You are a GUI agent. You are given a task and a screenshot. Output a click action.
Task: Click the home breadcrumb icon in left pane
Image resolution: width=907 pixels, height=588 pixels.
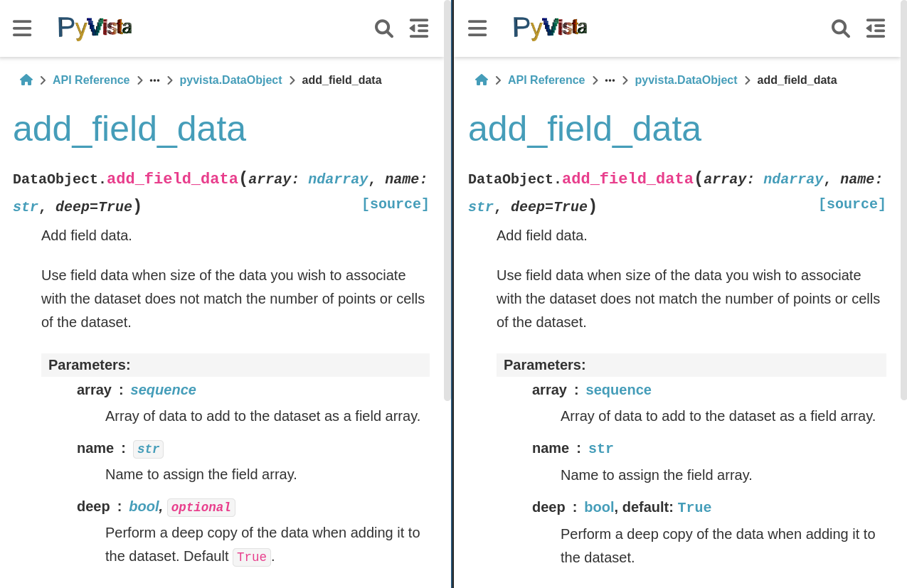point(26,80)
